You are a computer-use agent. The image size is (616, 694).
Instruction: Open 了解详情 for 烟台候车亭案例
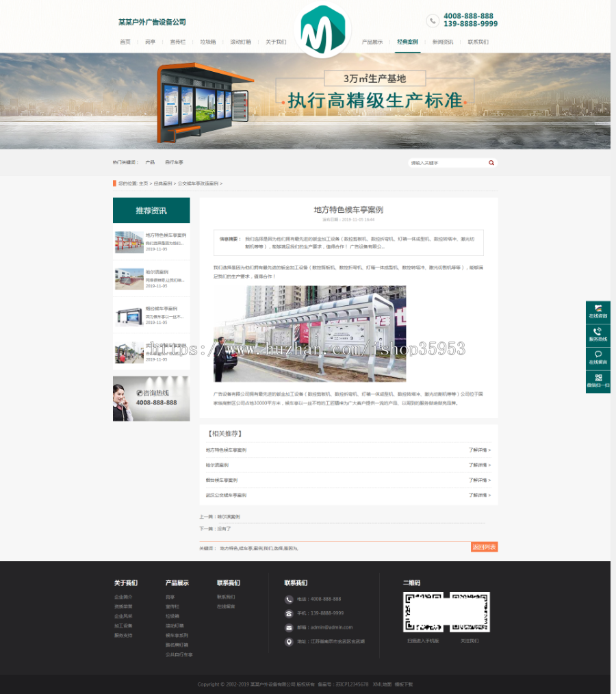[x=479, y=480]
